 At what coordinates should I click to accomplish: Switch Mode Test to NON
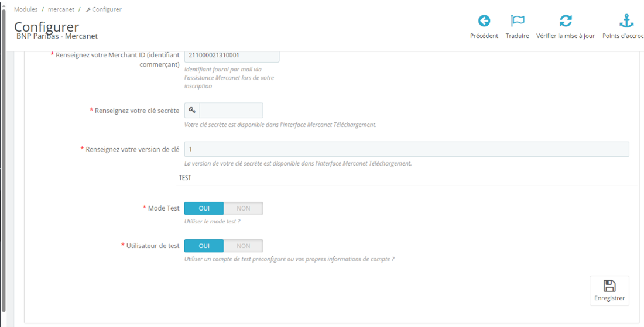[x=243, y=208]
